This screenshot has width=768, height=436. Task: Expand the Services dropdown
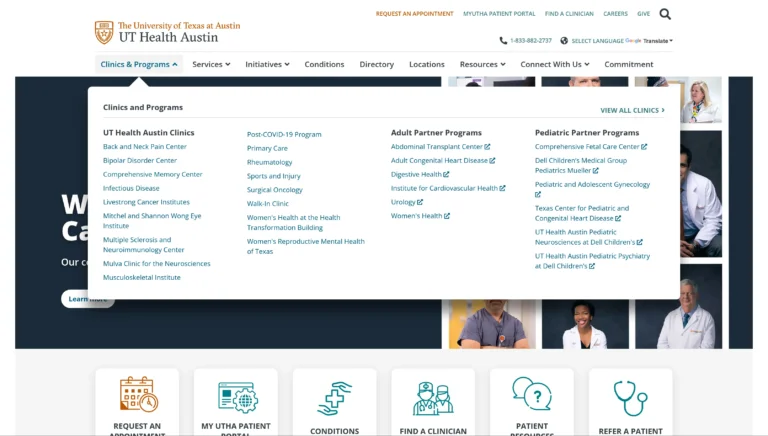(211, 64)
